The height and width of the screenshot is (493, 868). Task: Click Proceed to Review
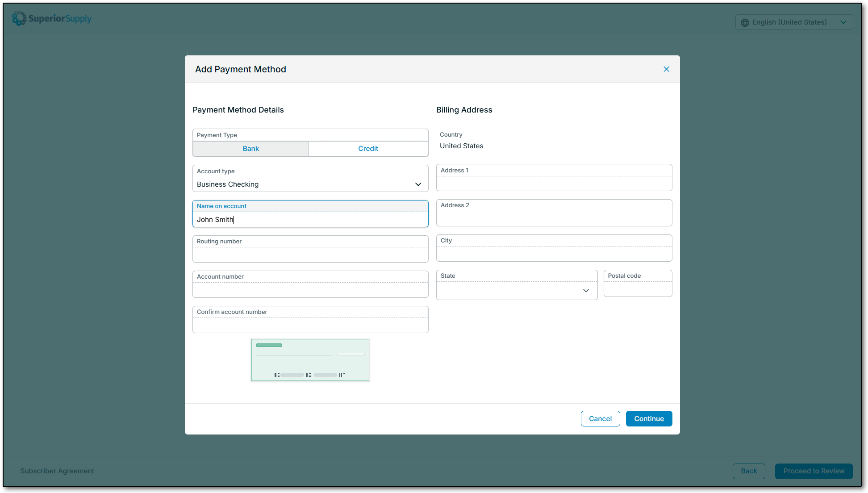(x=814, y=471)
